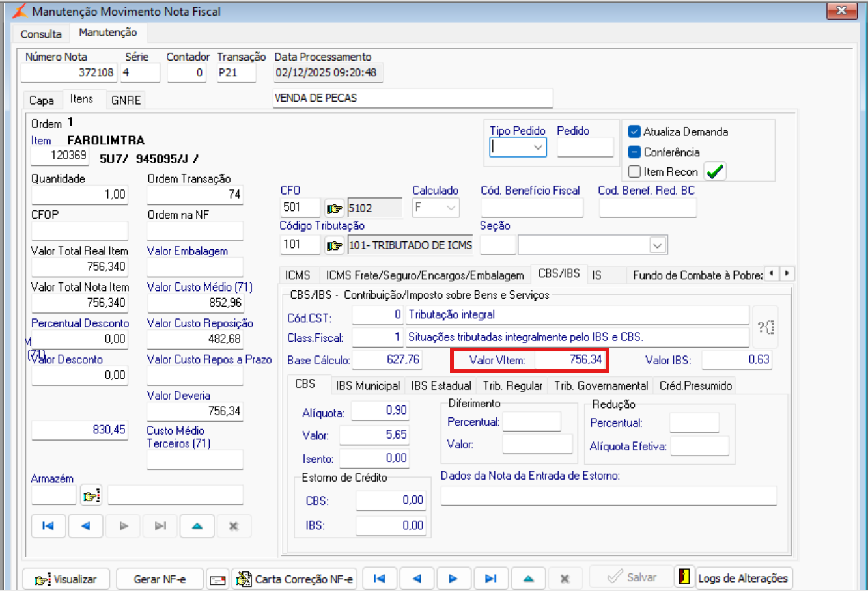Uncheck the Atualiza Demanda checkbox

tap(634, 131)
